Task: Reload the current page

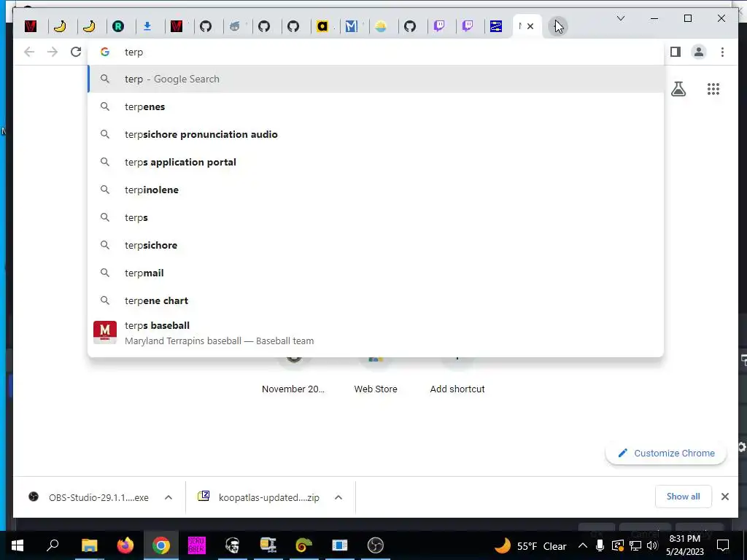Action: click(76, 52)
